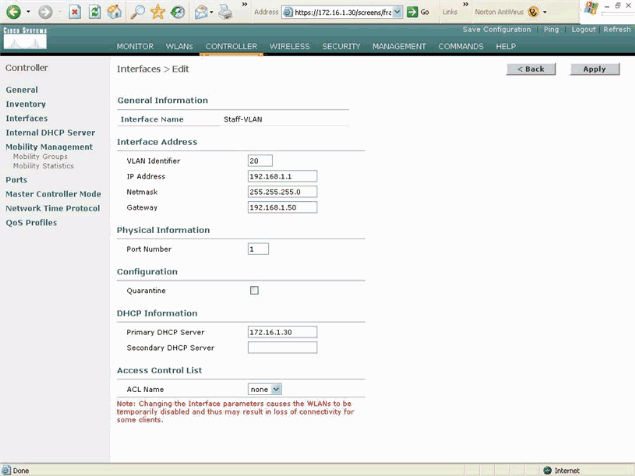This screenshot has width=635, height=476.
Task: Open Mobility Management section
Action: (49, 147)
